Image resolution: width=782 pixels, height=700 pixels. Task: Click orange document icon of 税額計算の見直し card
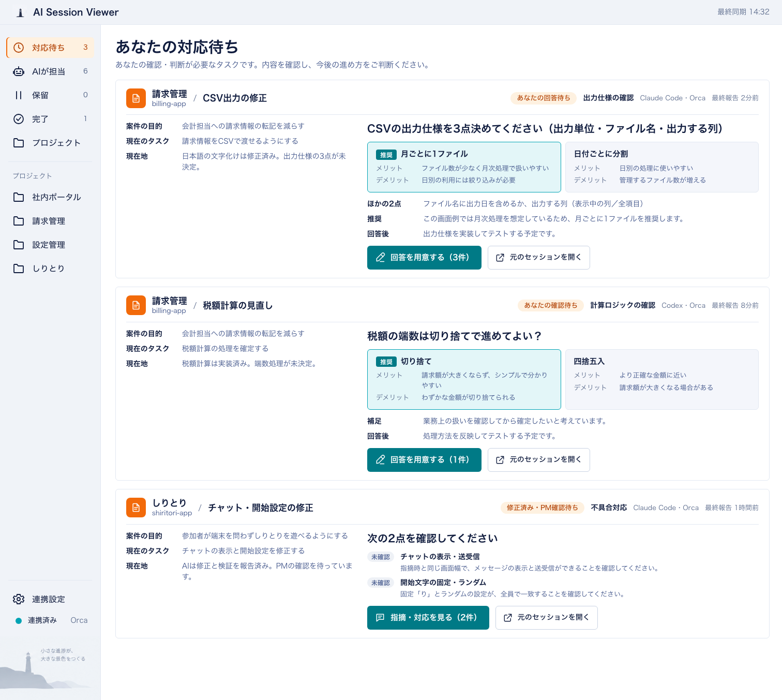pos(136,305)
